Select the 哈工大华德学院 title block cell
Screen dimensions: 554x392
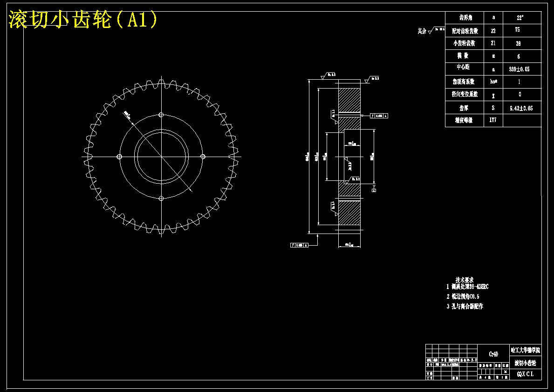tap(526, 351)
